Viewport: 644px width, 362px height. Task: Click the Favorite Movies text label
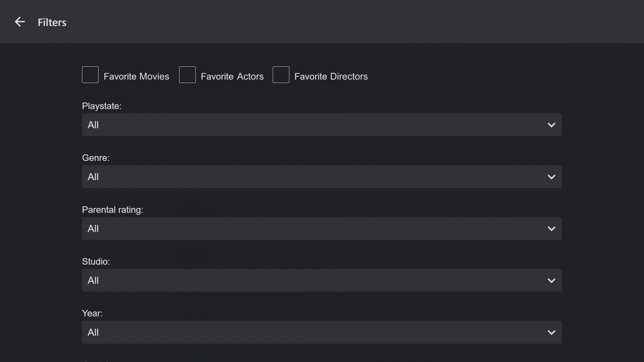136,76
